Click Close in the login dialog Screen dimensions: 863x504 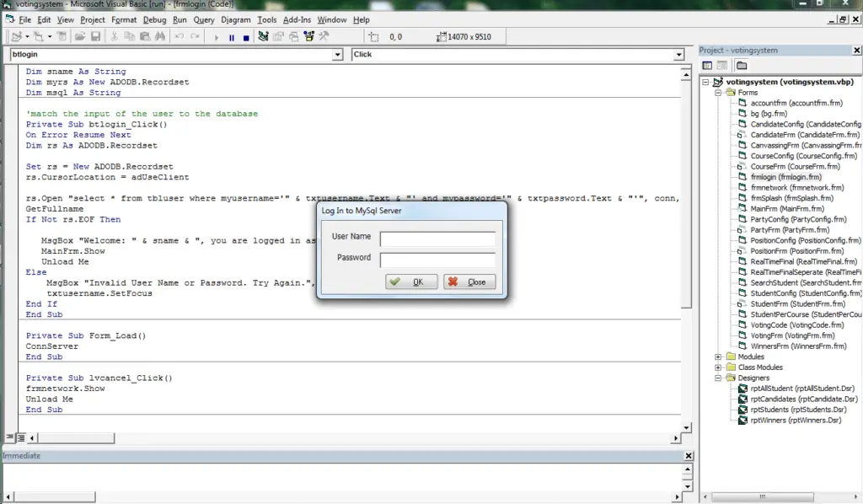click(469, 282)
